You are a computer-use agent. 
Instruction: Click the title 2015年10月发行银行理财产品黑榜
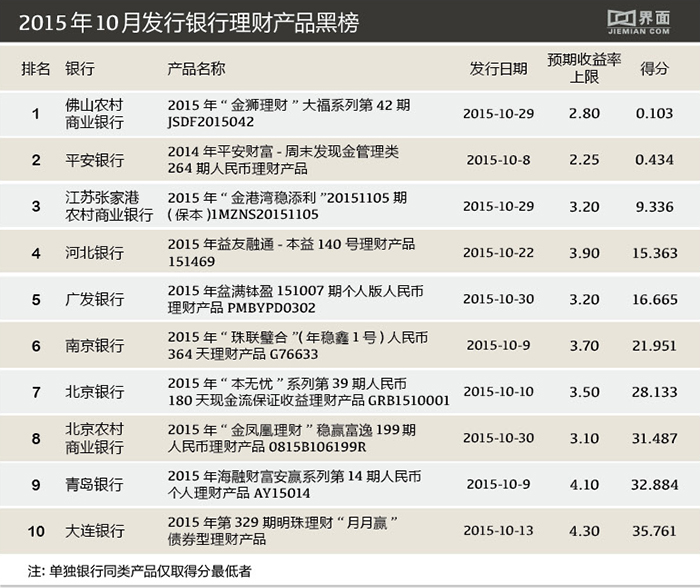pos(189,22)
